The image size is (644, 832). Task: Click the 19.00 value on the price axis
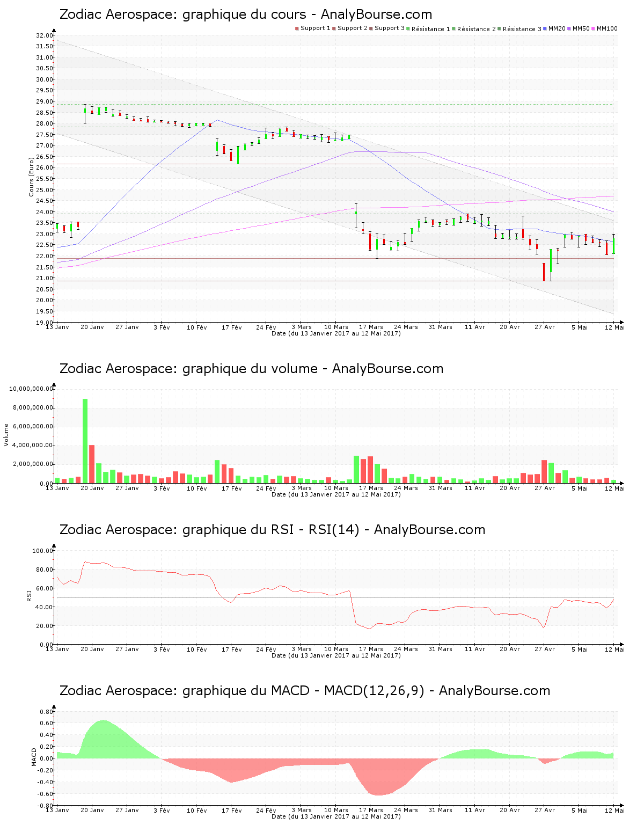[45, 323]
